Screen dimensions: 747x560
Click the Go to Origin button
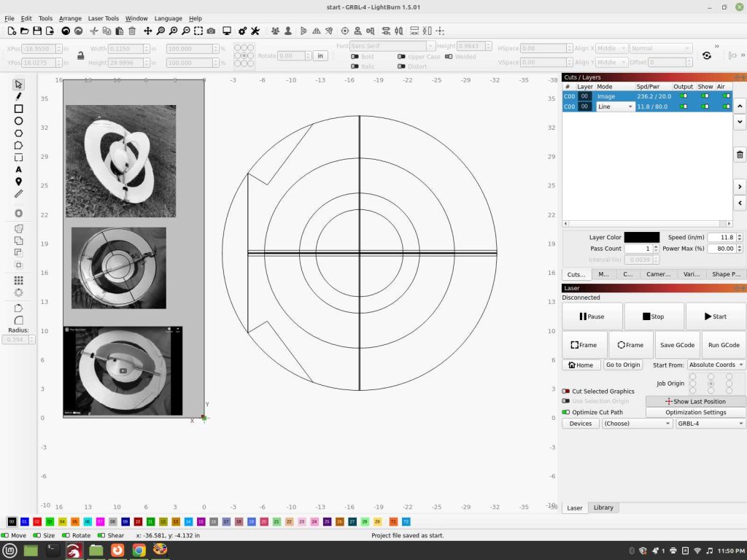(623, 365)
